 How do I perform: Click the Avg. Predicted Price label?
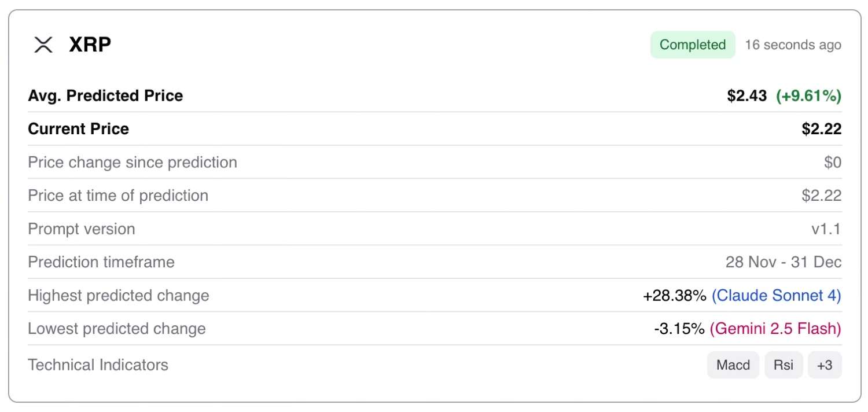click(x=105, y=96)
